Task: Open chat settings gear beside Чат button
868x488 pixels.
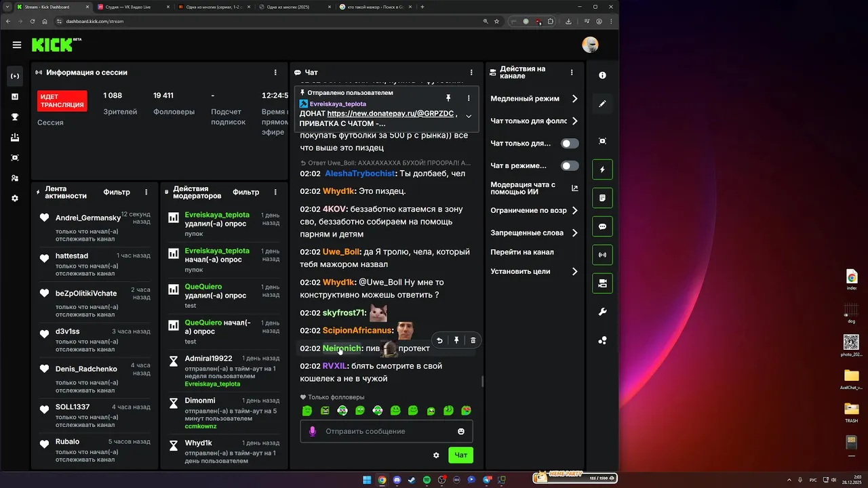Action: coord(436,455)
